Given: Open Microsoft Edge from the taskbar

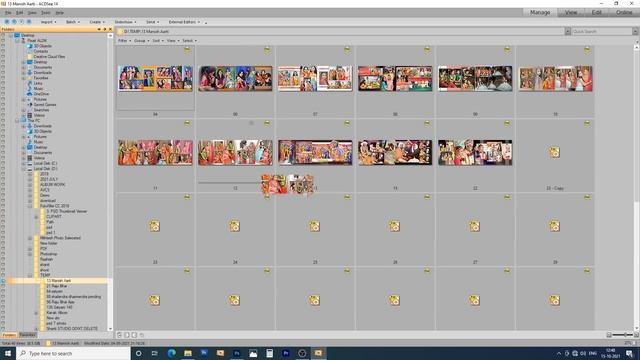Looking at the screenshot, I should [x=171, y=353].
